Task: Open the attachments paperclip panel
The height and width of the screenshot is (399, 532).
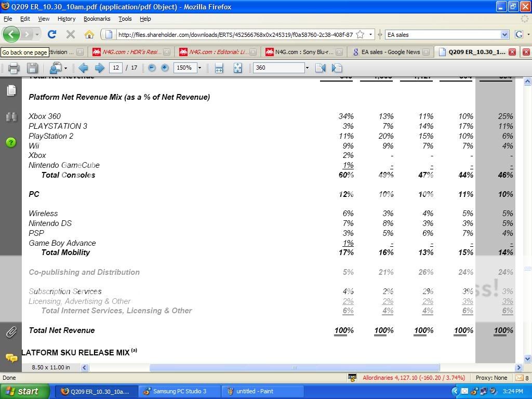Action: click(11, 331)
